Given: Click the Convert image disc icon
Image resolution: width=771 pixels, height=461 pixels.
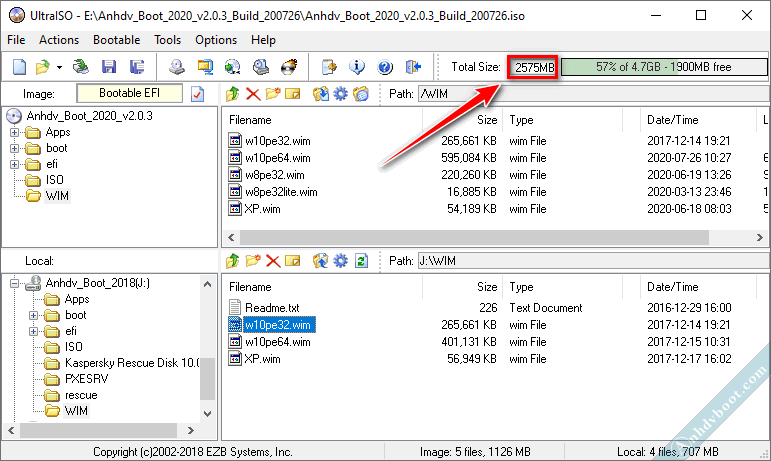Looking at the screenshot, I should [x=233, y=67].
